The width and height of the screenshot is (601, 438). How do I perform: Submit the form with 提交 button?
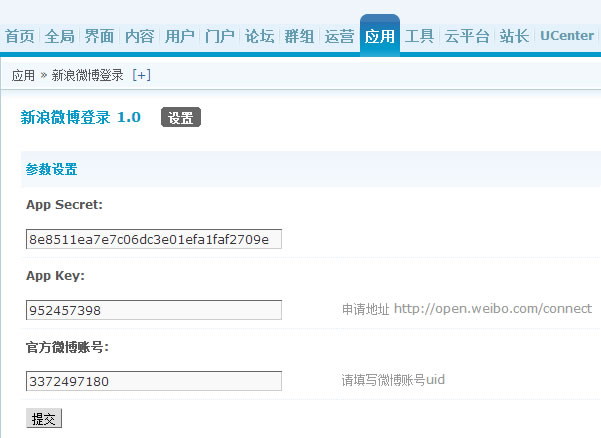[44, 418]
